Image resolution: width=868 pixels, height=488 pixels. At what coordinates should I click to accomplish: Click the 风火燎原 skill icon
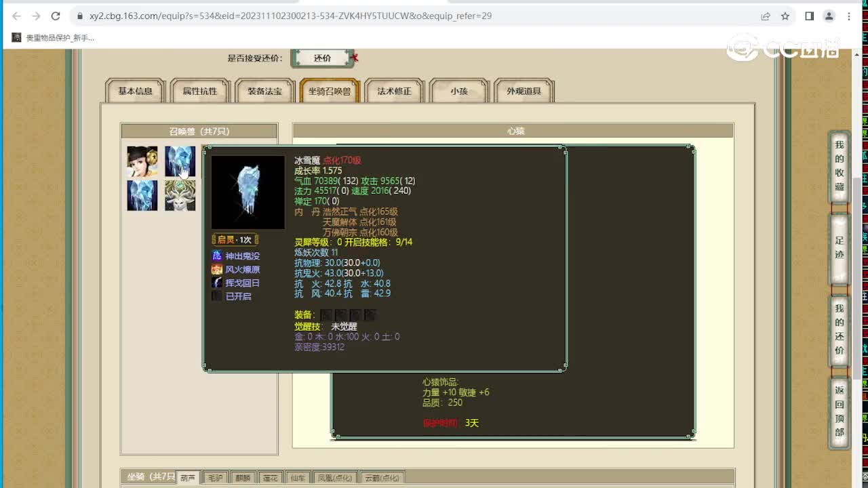(217, 269)
